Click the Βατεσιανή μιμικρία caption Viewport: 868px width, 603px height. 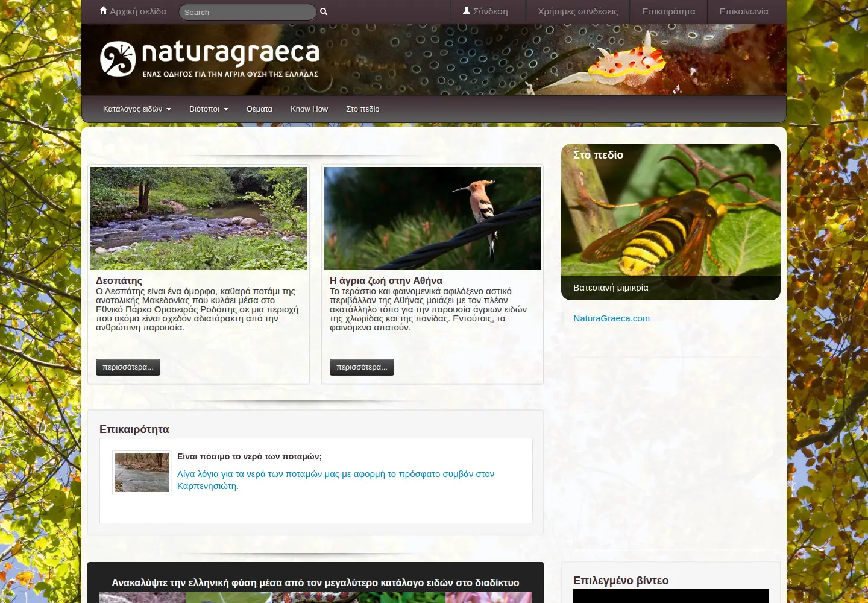(611, 288)
